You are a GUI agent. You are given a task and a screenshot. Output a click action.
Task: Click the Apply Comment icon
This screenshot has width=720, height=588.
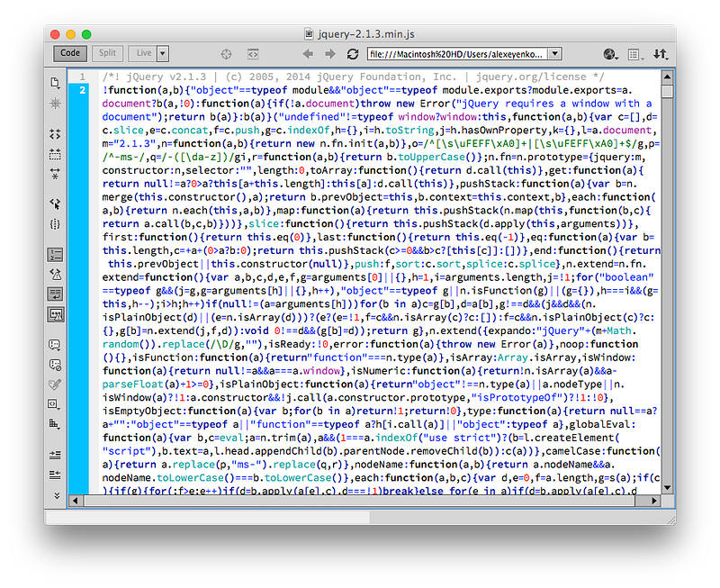(x=55, y=345)
